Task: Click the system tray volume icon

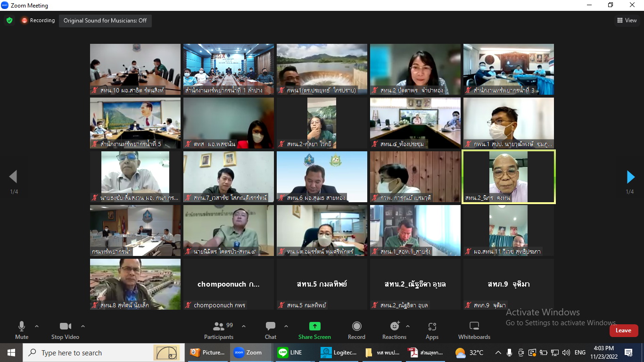Action: point(566,353)
